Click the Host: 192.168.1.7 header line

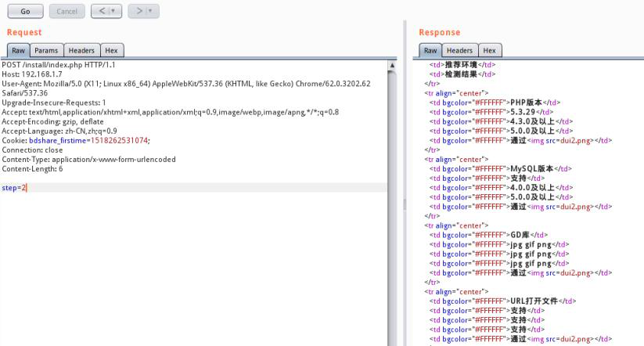click(32, 74)
